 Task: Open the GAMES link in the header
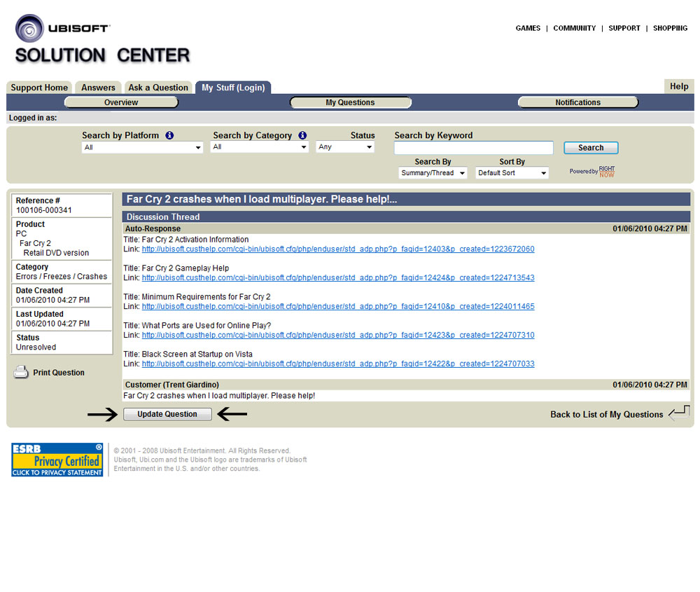[528, 28]
